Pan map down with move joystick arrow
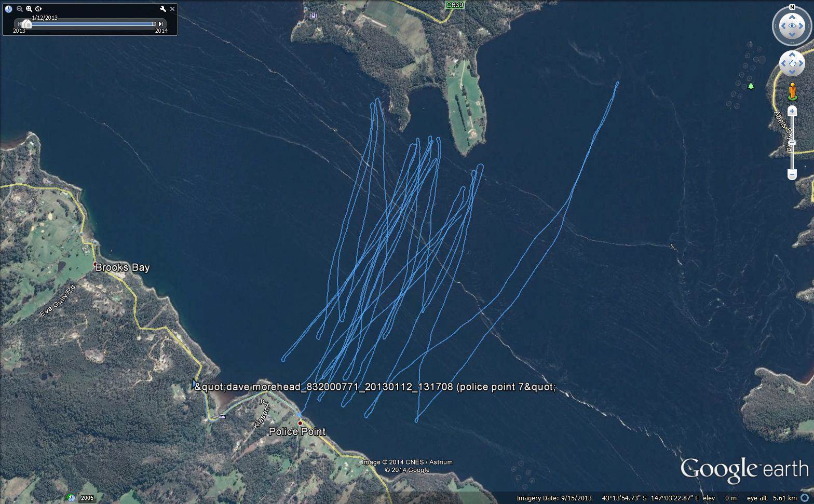This screenshot has height=504, width=814. [792, 72]
